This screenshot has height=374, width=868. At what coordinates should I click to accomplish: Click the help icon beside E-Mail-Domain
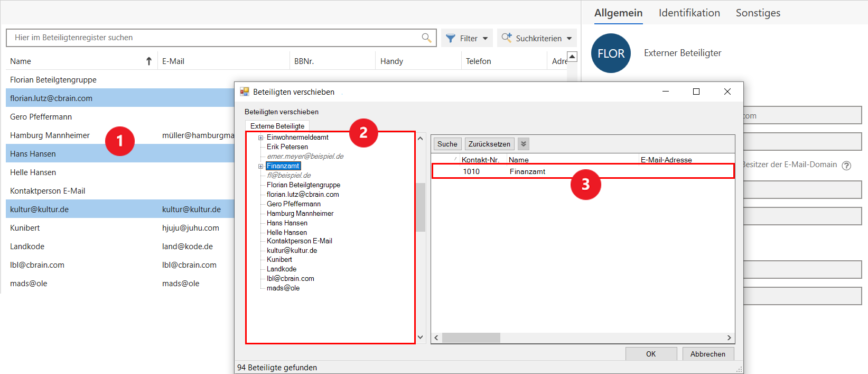846,166
